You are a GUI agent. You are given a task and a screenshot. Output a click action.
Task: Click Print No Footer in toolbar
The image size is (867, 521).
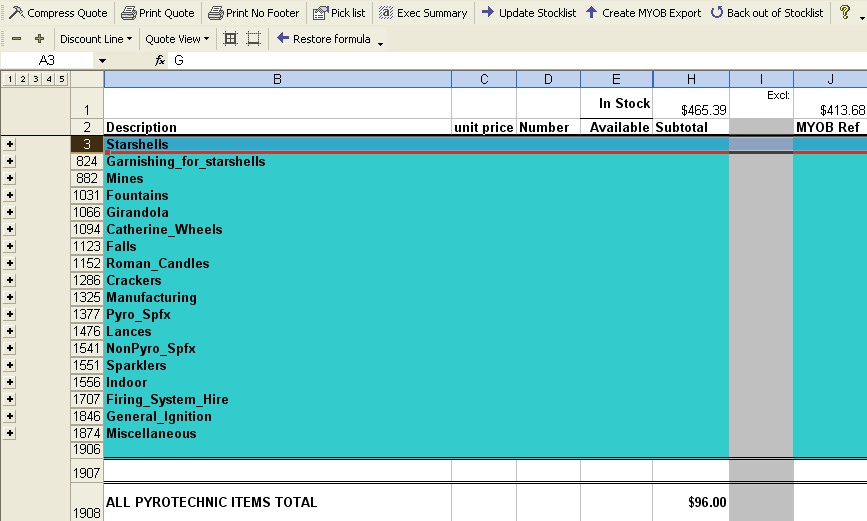click(254, 13)
